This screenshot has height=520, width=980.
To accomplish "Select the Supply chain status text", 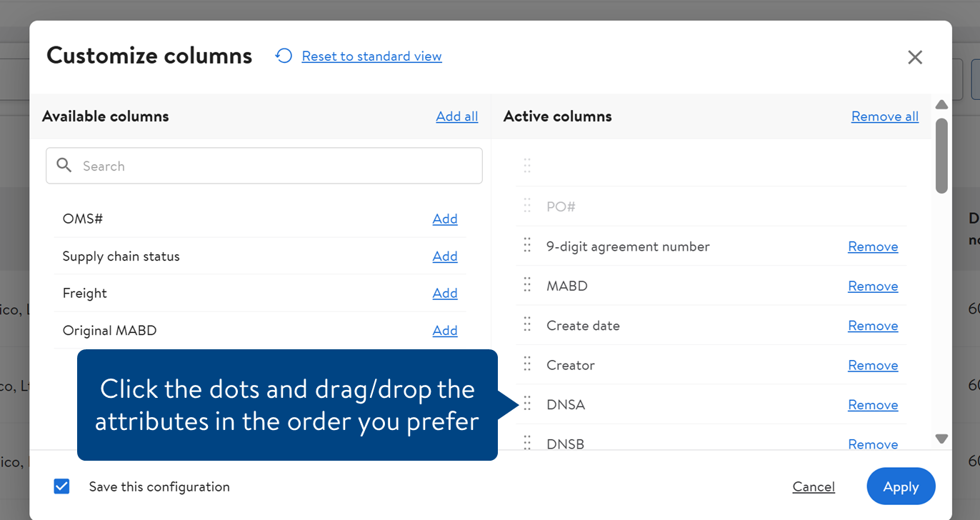I will point(121,256).
